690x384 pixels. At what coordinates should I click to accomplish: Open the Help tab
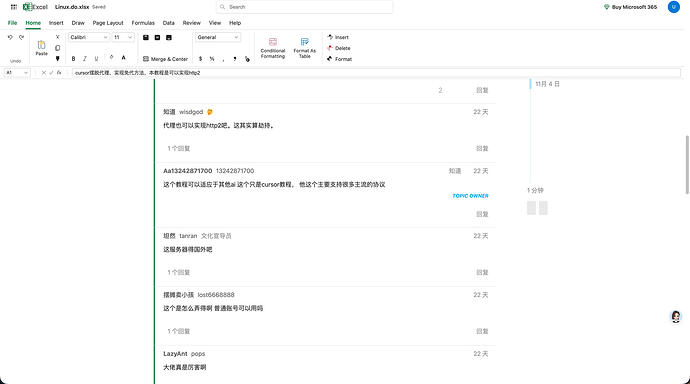click(235, 23)
